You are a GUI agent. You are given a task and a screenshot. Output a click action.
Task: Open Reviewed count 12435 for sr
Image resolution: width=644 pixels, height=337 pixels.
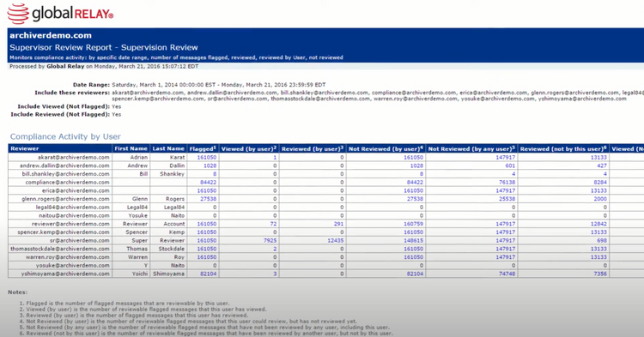(x=335, y=240)
